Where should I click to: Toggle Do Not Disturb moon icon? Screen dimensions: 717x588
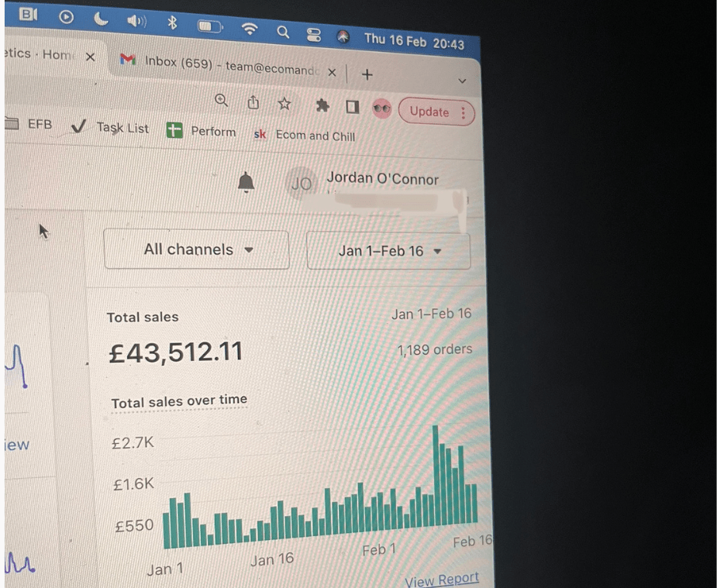click(101, 19)
